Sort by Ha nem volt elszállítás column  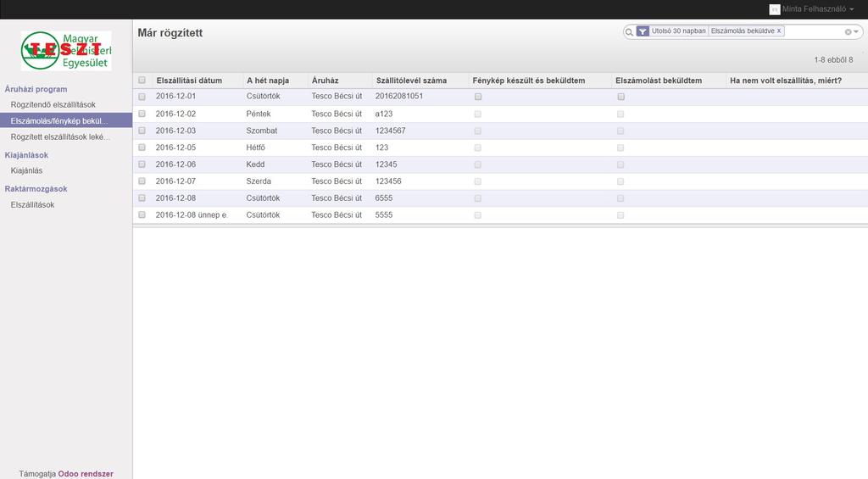pyautogui.click(x=786, y=81)
